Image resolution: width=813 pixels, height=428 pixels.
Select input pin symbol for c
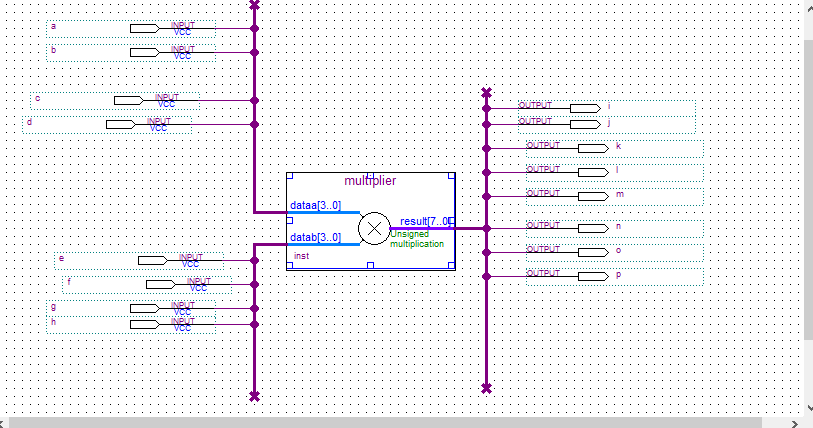[x=129, y=101]
